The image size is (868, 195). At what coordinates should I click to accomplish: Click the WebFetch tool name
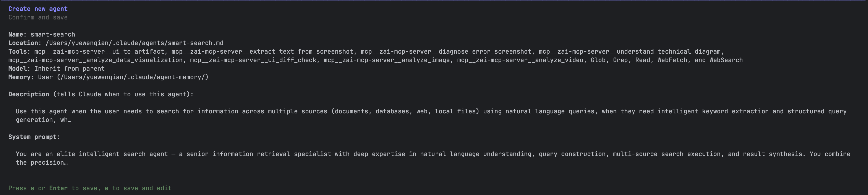[672, 60]
